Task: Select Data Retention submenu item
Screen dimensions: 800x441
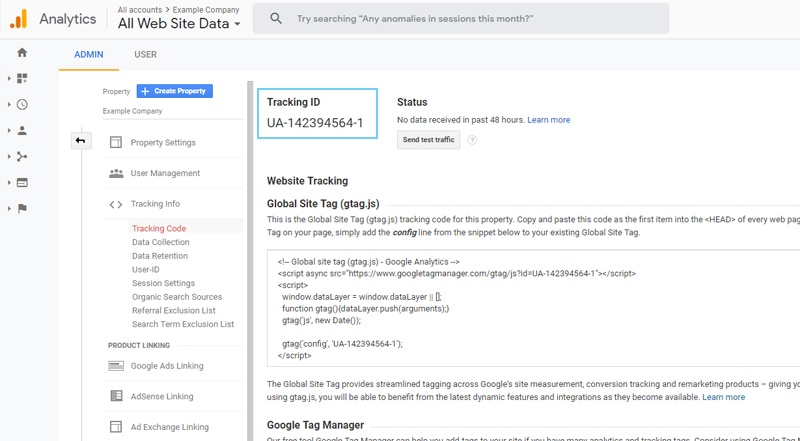Action: pos(160,256)
